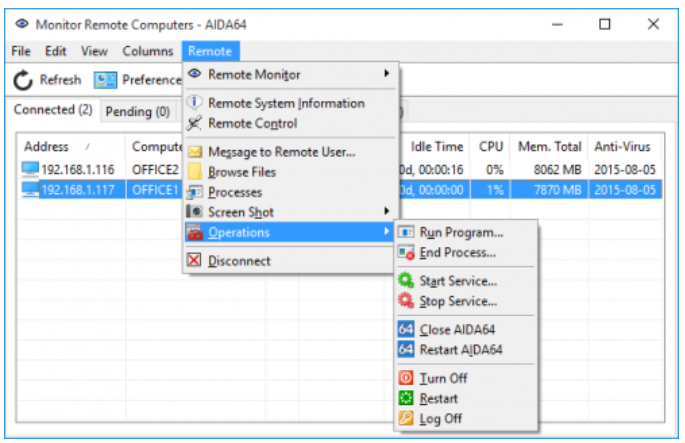This screenshot has width=685, height=443.
Task: Expand the Operations submenu arrow
Action: (x=387, y=232)
